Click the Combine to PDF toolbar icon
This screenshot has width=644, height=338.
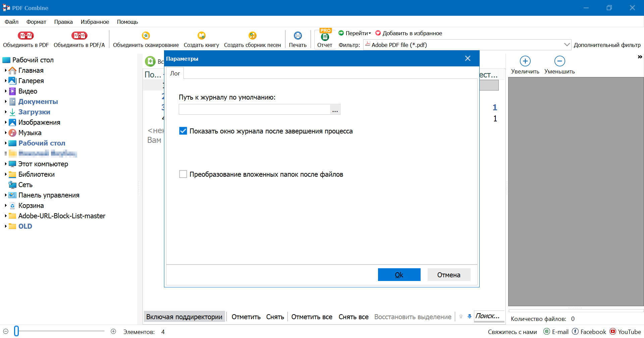click(x=26, y=36)
